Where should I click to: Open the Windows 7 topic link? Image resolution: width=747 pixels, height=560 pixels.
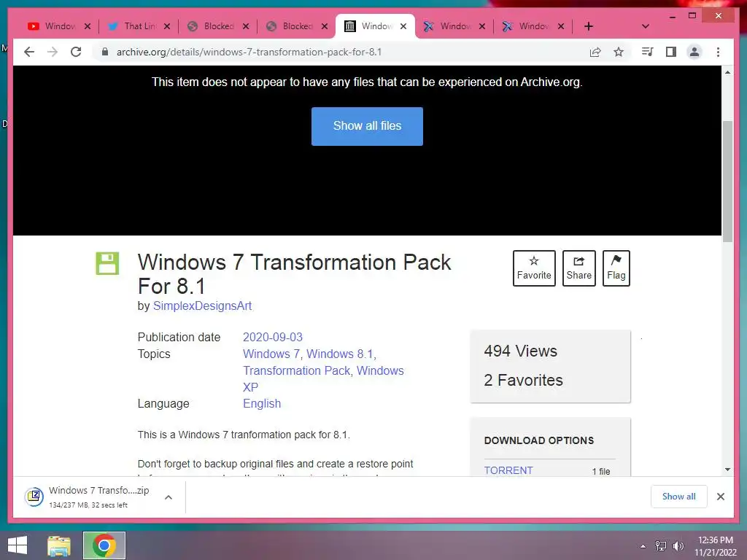[x=271, y=354]
